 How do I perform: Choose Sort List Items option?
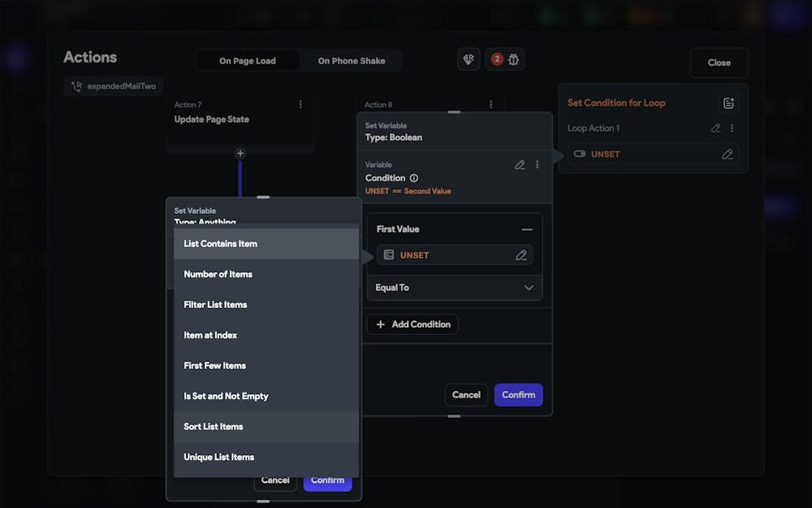tap(266, 427)
